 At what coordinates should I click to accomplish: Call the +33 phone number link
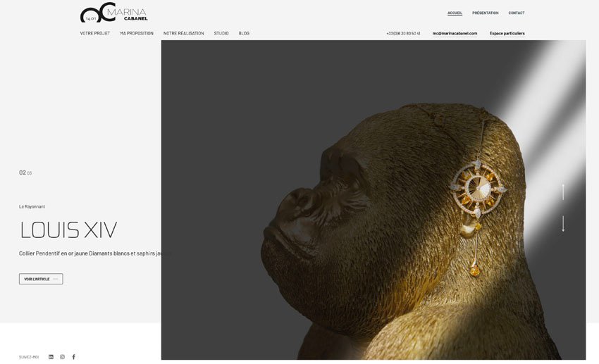403,34
